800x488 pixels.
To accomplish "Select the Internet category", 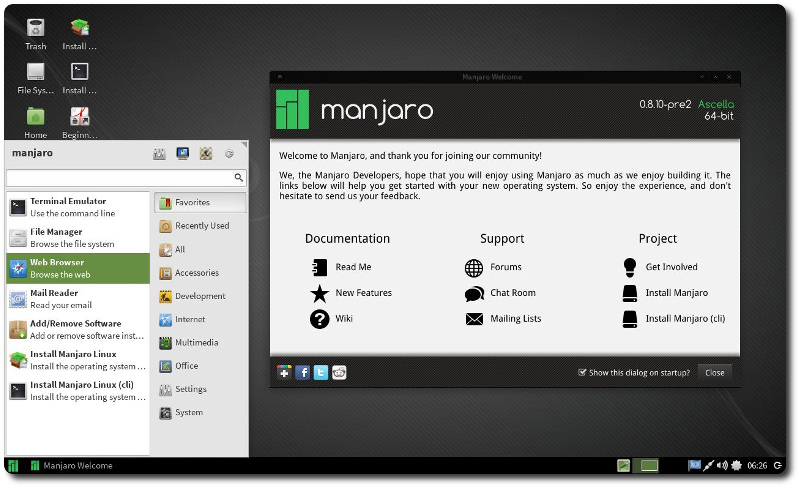I will point(200,320).
